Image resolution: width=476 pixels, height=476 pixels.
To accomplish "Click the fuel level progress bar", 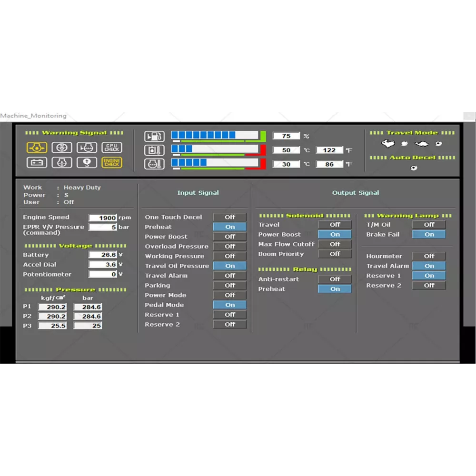I will click(215, 136).
